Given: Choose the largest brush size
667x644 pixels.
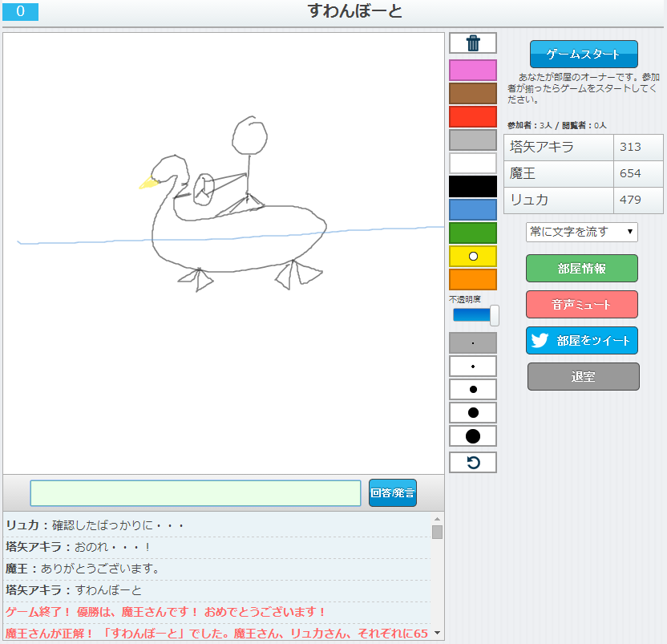Looking at the screenshot, I should (473, 436).
